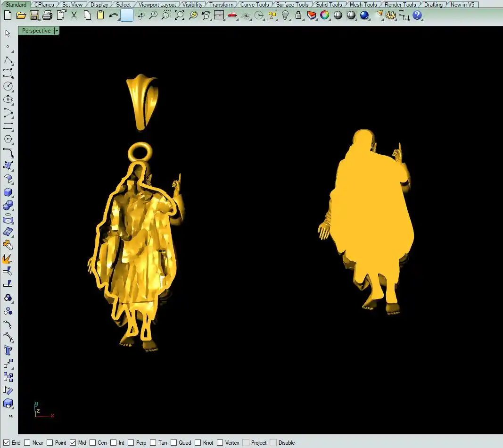Open the gear Options icon

coord(391,15)
